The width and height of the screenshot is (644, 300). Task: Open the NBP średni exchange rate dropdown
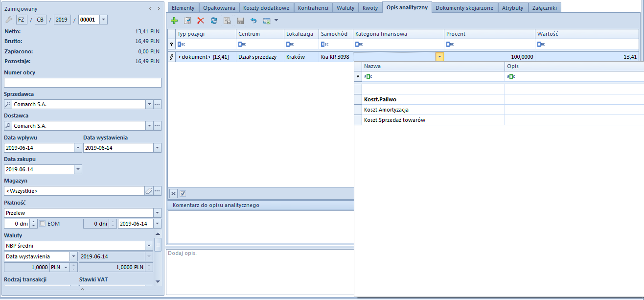click(x=149, y=246)
